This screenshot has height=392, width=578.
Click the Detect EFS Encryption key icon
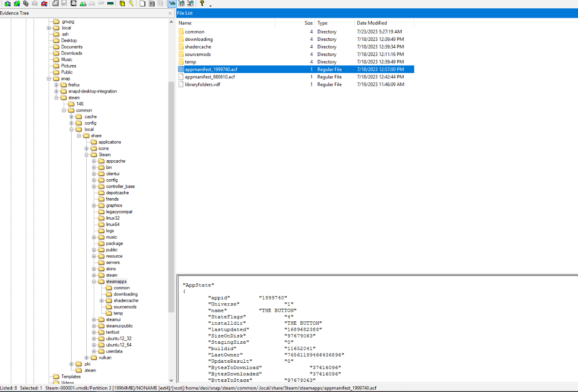[131, 4]
